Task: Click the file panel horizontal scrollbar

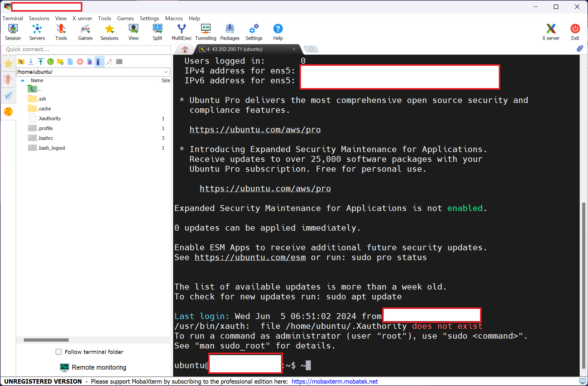Action: click(46, 340)
